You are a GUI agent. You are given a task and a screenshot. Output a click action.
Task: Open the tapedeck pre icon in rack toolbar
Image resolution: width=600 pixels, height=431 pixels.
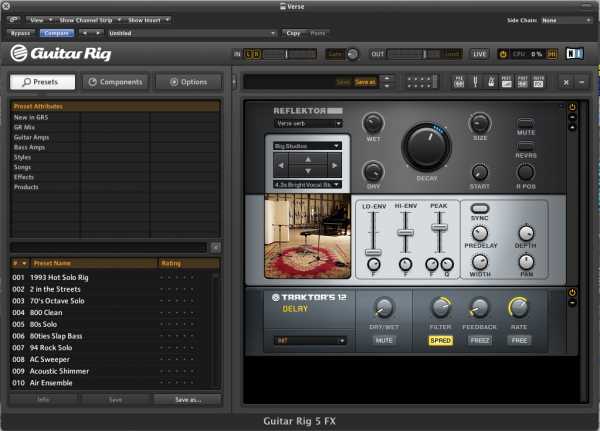pos(459,82)
